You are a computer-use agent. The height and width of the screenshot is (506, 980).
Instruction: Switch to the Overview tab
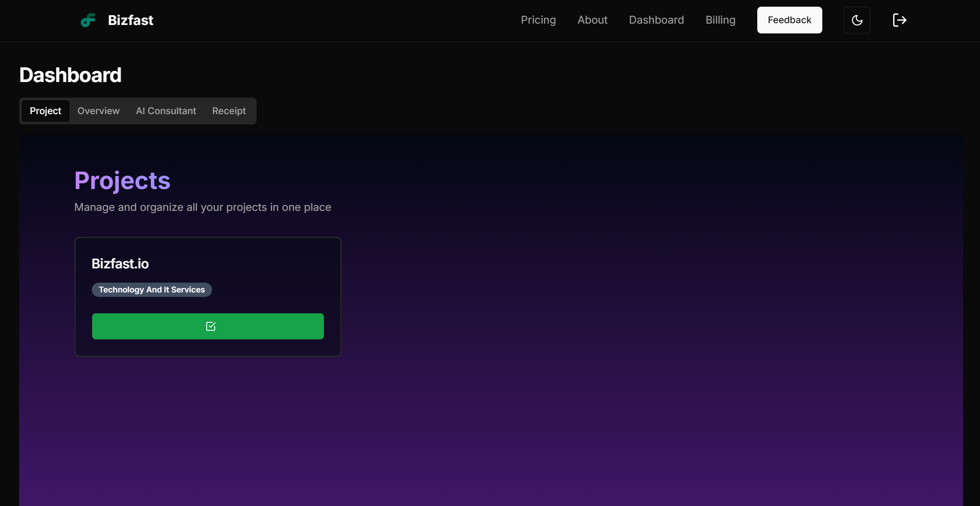point(98,111)
